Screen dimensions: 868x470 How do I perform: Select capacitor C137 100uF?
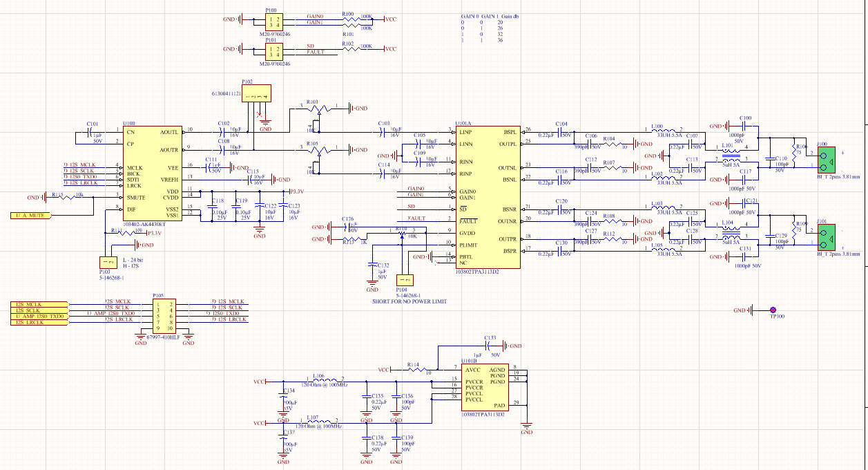(x=282, y=438)
